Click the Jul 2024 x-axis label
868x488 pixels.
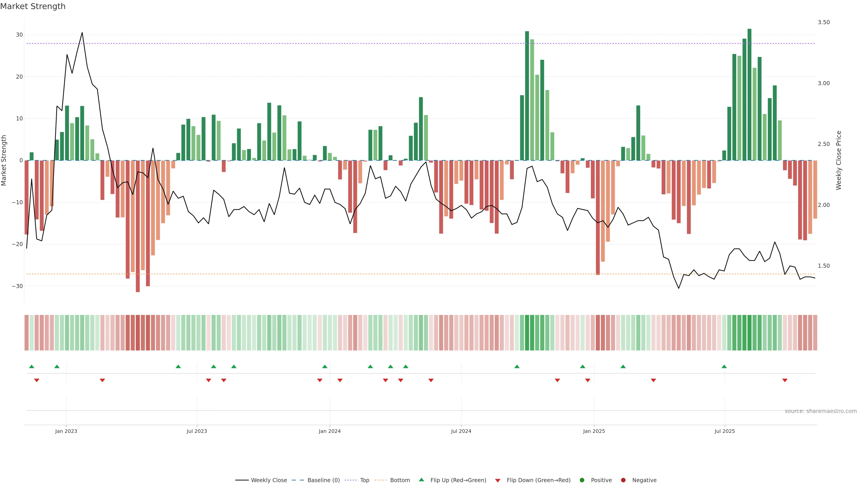(461, 431)
